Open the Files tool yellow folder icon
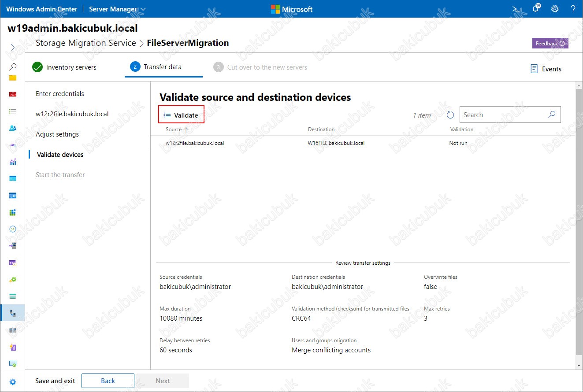Image resolution: width=583 pixels, height=392 pixels. [x=13, y=78]
